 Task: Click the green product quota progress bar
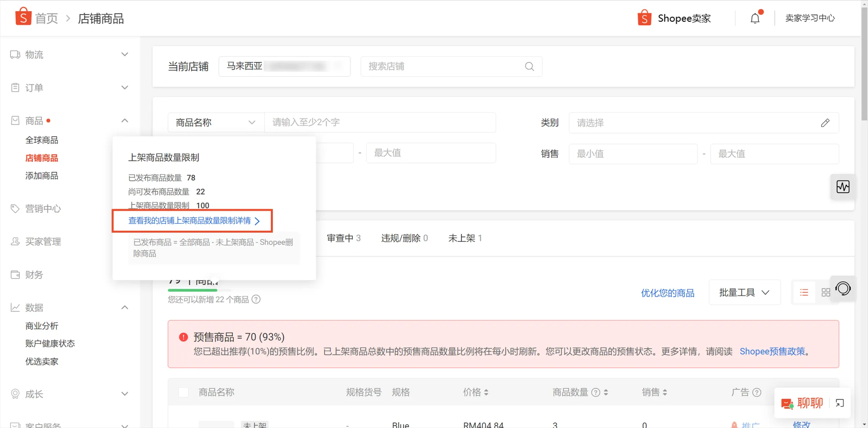(x=192, y=289)
